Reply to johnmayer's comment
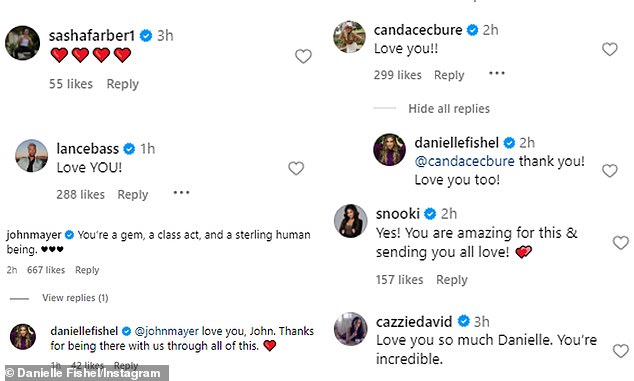The width and height of the screenshot is (634, 381). coord(87,270)
